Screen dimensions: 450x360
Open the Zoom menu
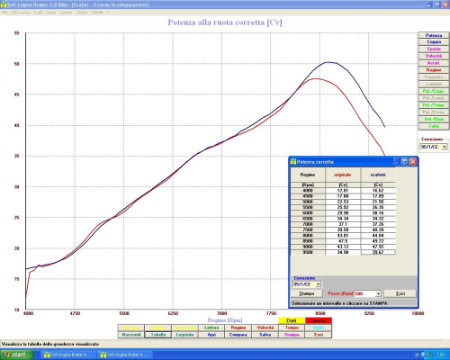[x=51, y=12]
